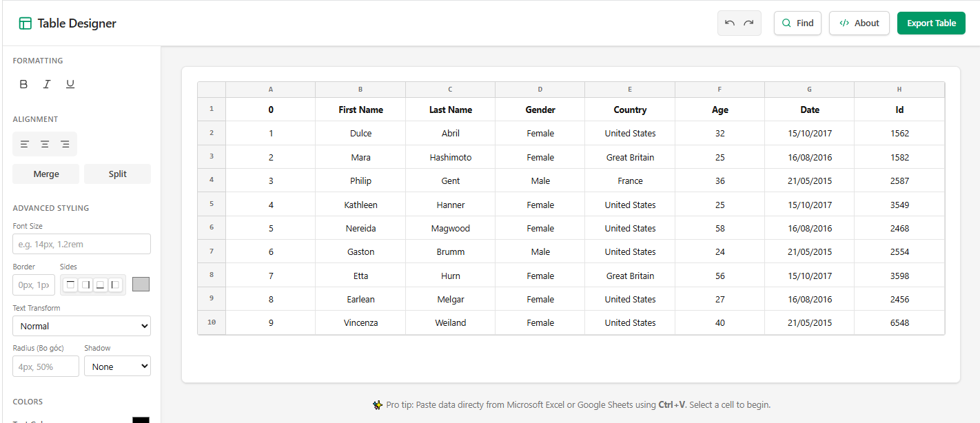Open the Text Transform dropdown

pyautogui.click(x=81, y=326)
